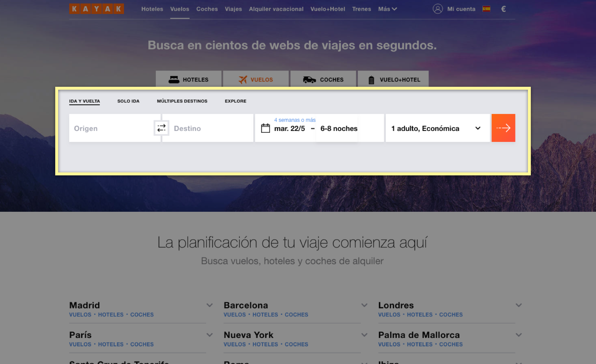Open Trenes in the top navigation
Image resolution: width=596 pixels, height=364 pixels.
click(361, 9)
